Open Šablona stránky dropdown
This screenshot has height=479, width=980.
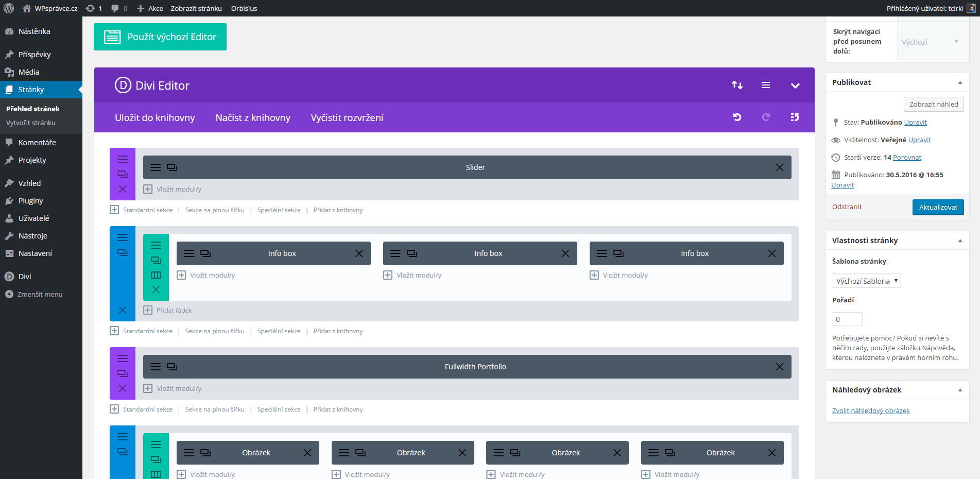tap(867, 281)
